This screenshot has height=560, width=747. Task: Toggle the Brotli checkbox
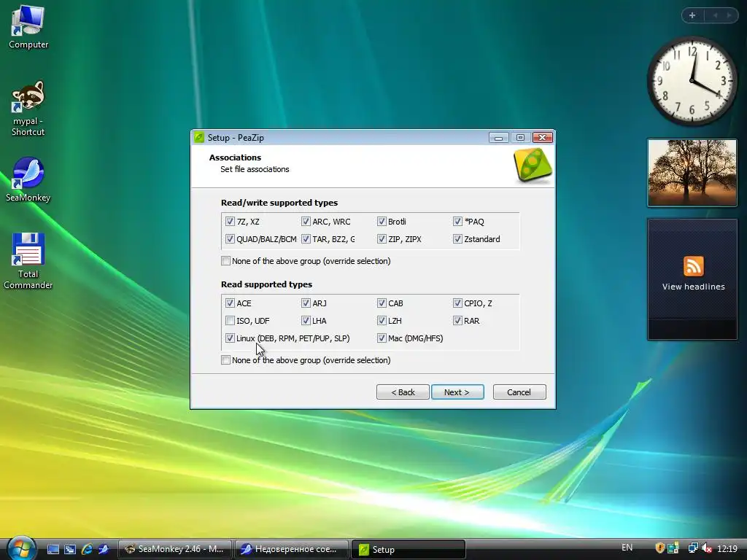point(382,222)
